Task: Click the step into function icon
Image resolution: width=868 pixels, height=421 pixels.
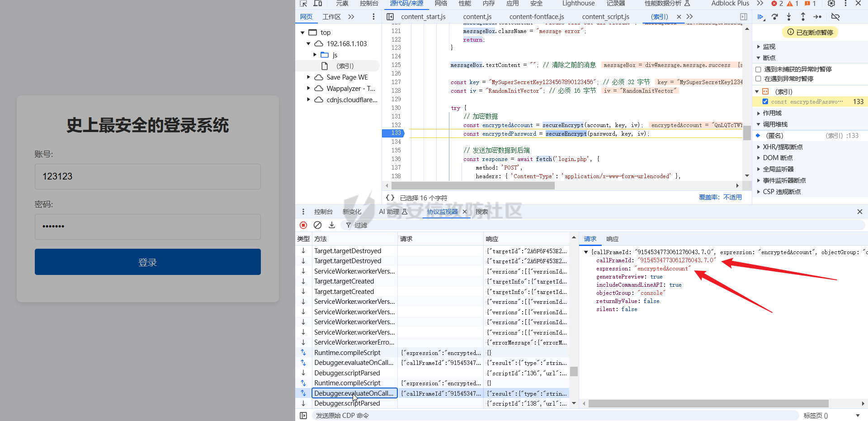Action: (x=789, y=17)
